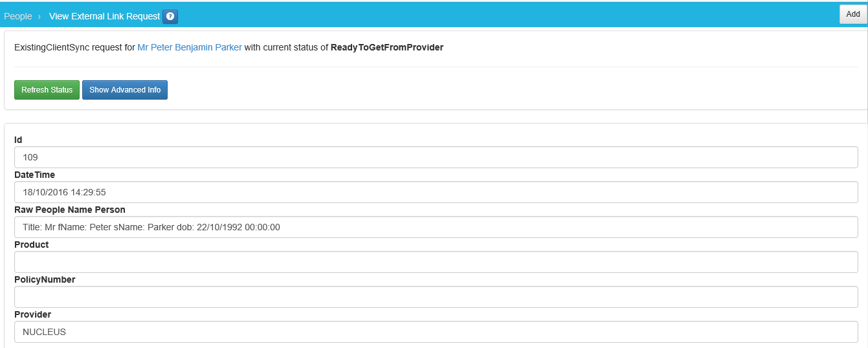Select the Raw People Name Person field
868x348 pixels.
(x=436, y=227)
